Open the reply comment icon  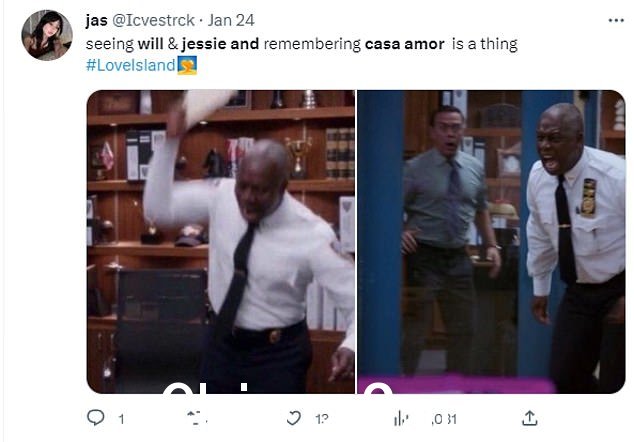pos(96,418)
